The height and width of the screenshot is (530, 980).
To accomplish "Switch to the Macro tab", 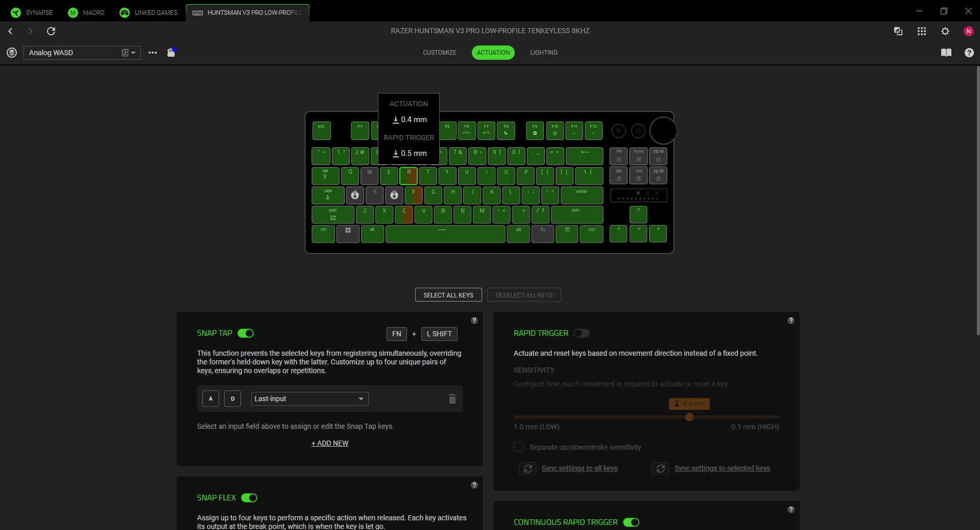I will pos(86,12).
